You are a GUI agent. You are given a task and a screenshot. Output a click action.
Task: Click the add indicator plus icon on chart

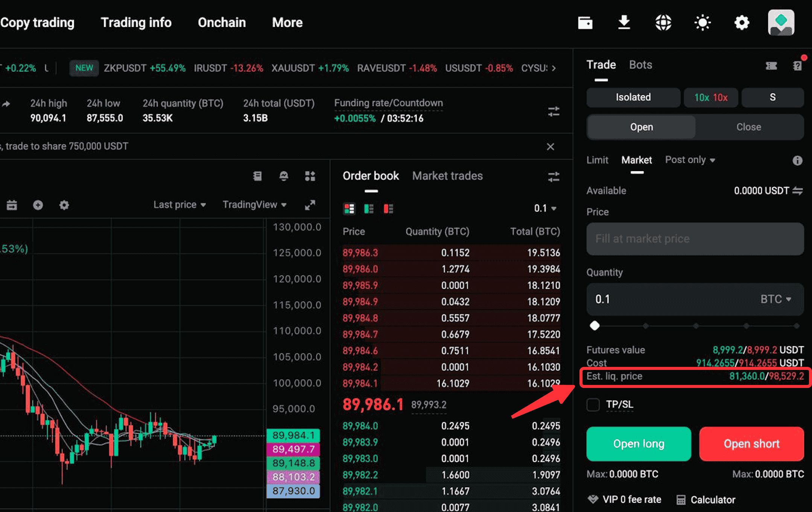(38, 205)
